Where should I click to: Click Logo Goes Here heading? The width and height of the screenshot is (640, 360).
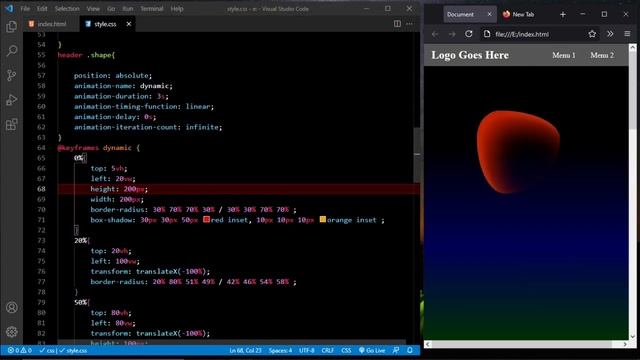click(x=470, y=55)
